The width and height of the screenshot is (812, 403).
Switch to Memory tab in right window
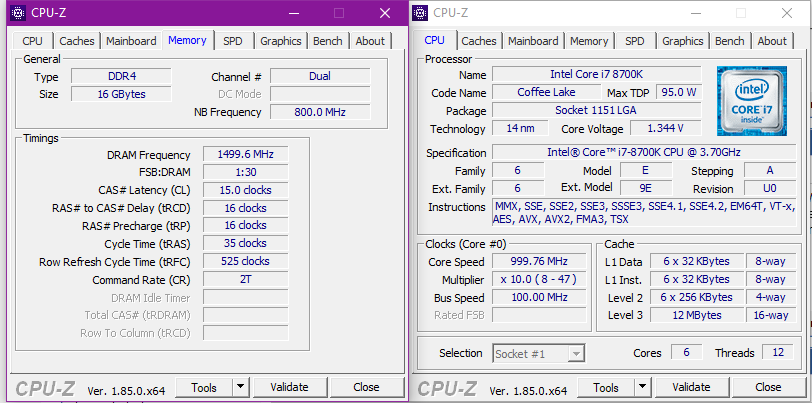click(589, 41)
